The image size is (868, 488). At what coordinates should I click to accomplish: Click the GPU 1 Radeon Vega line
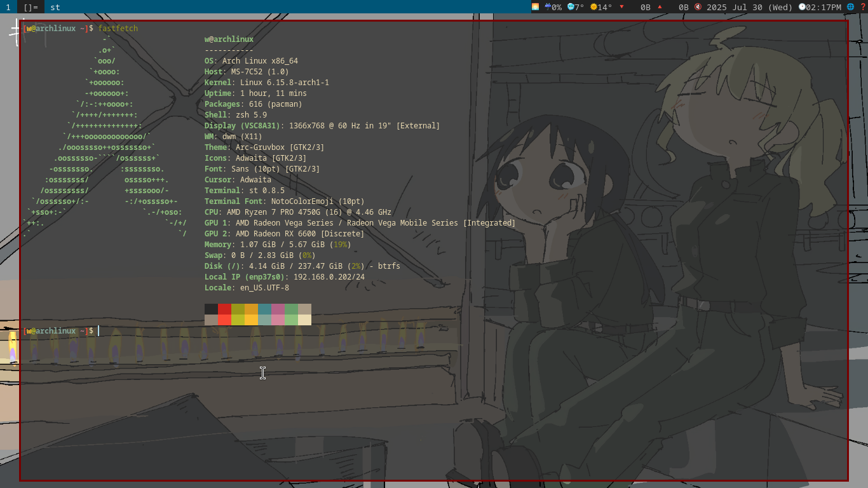tap(360, 223)
